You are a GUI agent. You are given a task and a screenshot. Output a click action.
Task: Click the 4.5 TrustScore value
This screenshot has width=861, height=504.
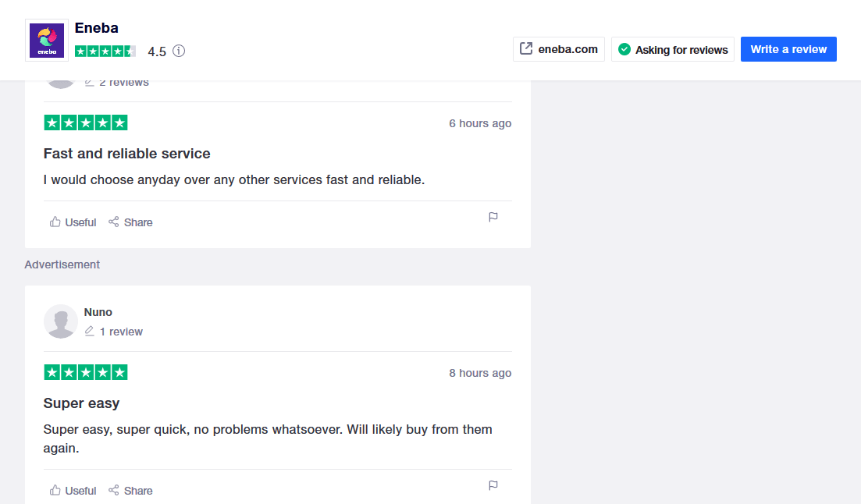pyautogui.click(x=157, y=51)
